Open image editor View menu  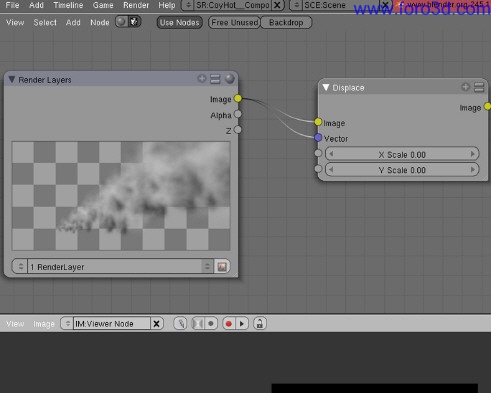pos(15,324)
